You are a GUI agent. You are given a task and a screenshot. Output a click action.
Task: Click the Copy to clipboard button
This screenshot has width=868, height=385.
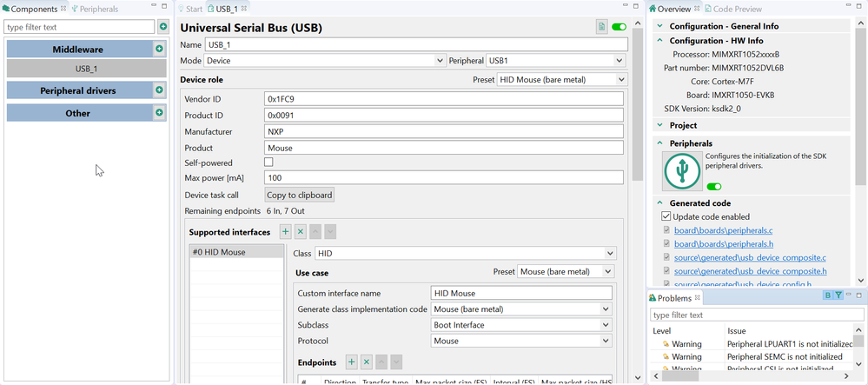(x=300, y=195)
